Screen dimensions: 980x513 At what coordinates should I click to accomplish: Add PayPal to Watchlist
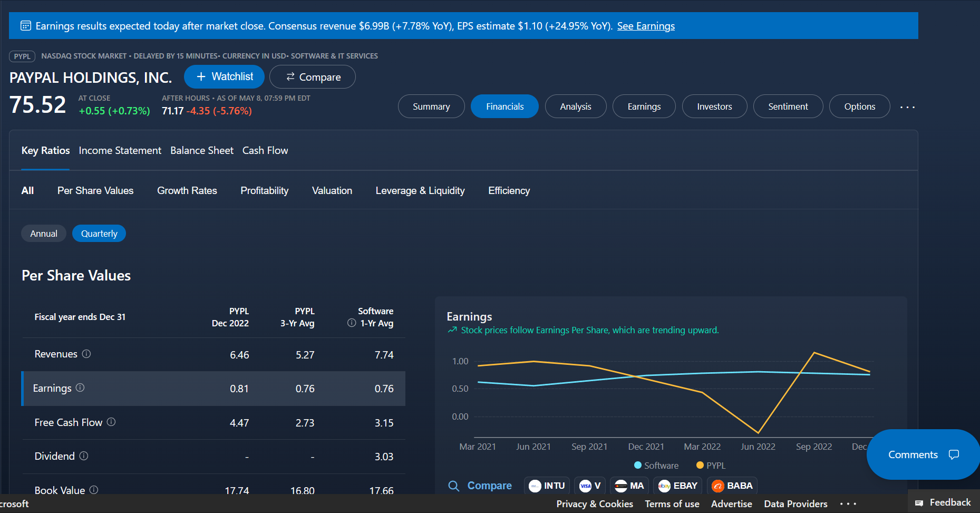coord(224,77)
